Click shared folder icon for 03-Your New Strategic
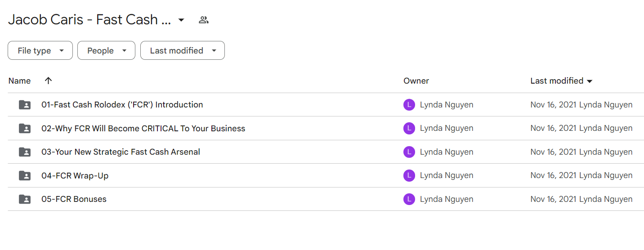 (25, 152)
